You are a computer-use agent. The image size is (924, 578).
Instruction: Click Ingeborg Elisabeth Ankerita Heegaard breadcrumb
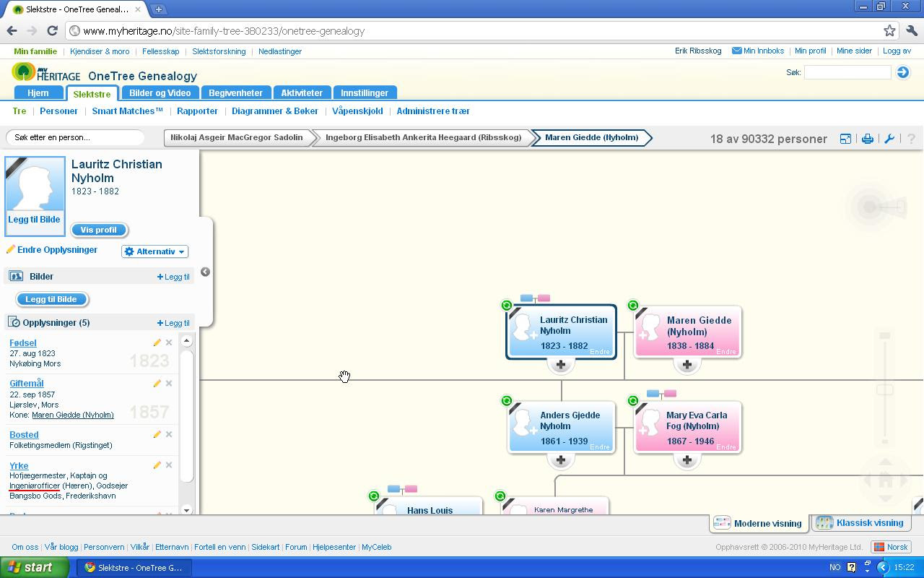pos(424,137)
